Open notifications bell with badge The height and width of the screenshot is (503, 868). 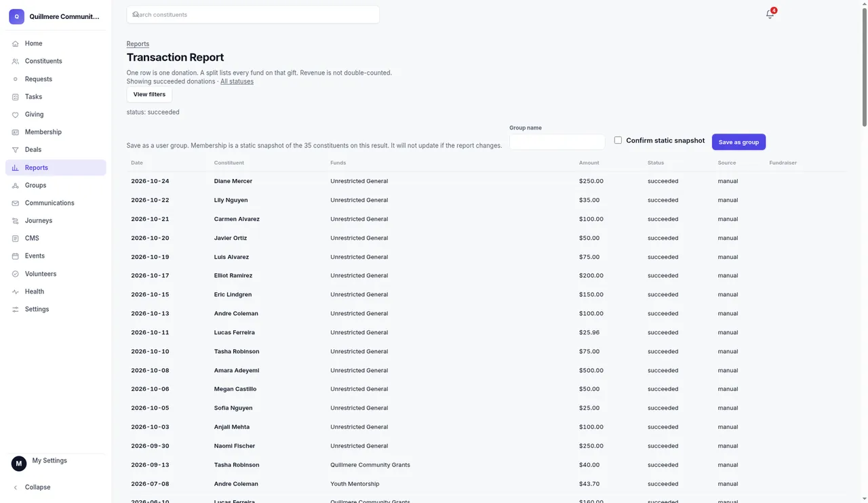pos(770,14)
